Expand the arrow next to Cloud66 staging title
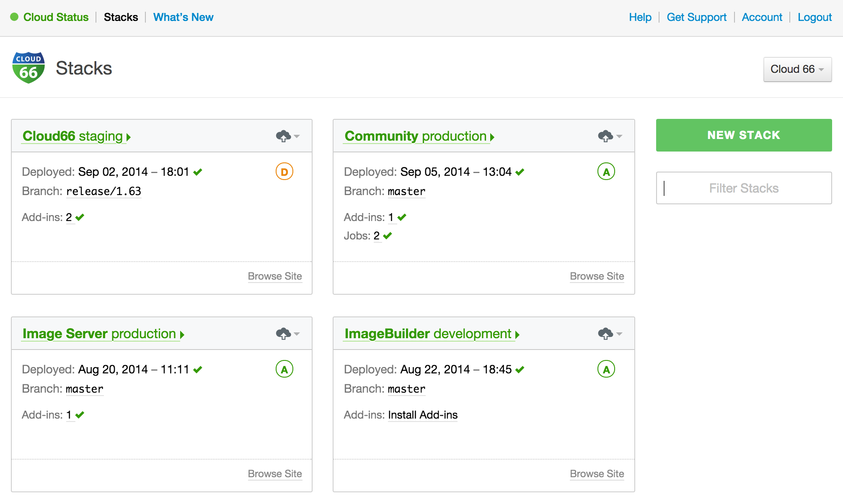Image resolution: width=843 pixels, height=504 pixels. click(x=129, y=137)
